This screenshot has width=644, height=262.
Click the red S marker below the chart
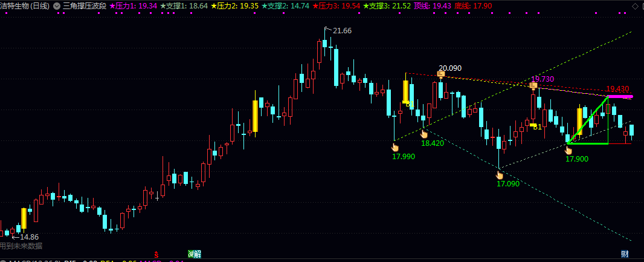pos(156,254)
